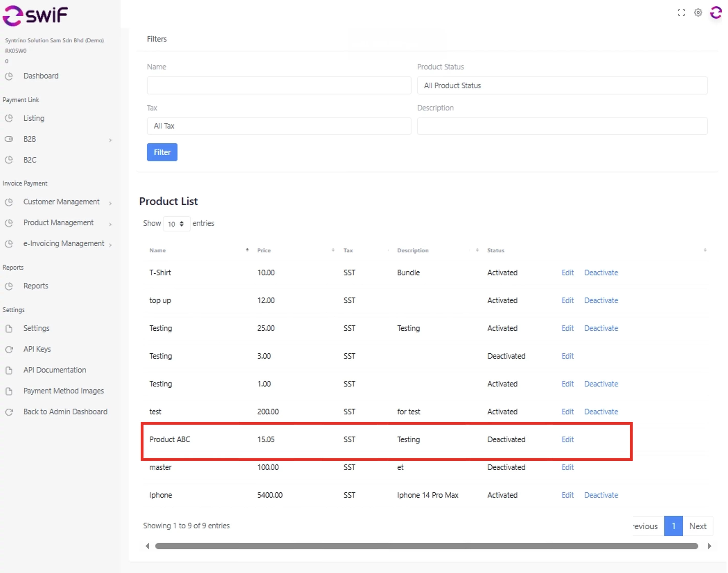This screenshot has width=728, height=573.
Task: Deactivate the test 200.00 product
Action: tap(601, 412)
